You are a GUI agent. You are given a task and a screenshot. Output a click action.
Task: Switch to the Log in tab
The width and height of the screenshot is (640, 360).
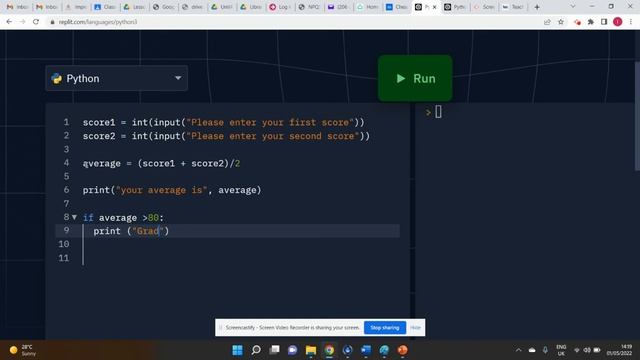pos(281,7)
